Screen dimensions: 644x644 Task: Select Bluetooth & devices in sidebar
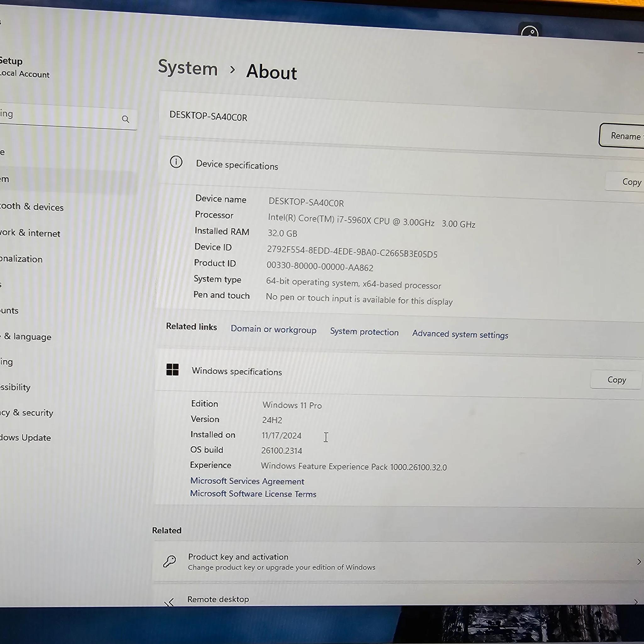tap(32, 207)
